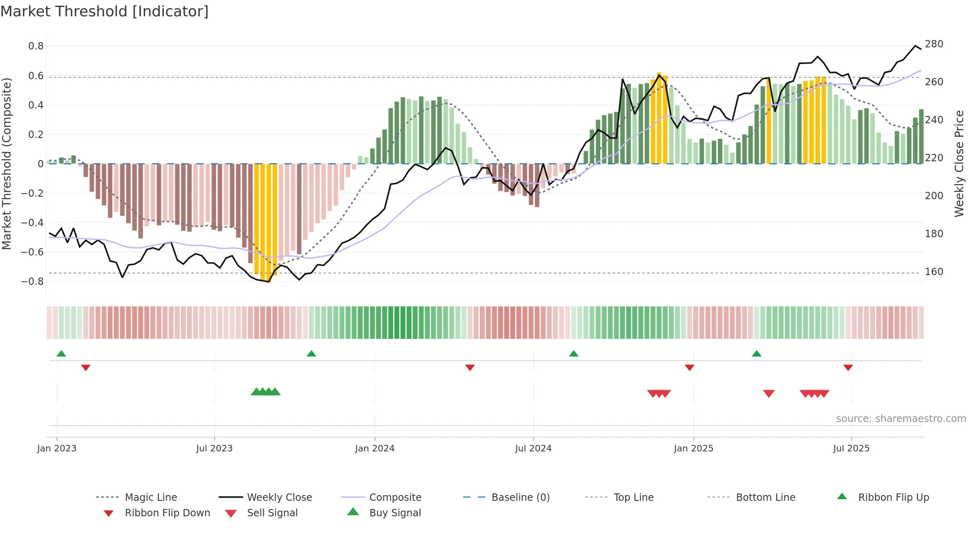Click the single red Sell Signal marker near Mar 2025
The image size is (980, 551).
769,393
